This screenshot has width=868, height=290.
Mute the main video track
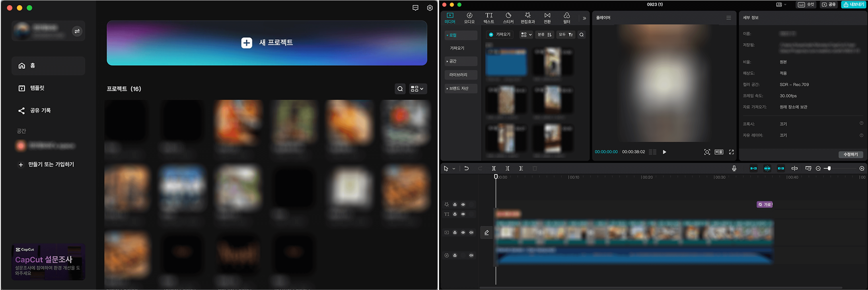point(471,232)
